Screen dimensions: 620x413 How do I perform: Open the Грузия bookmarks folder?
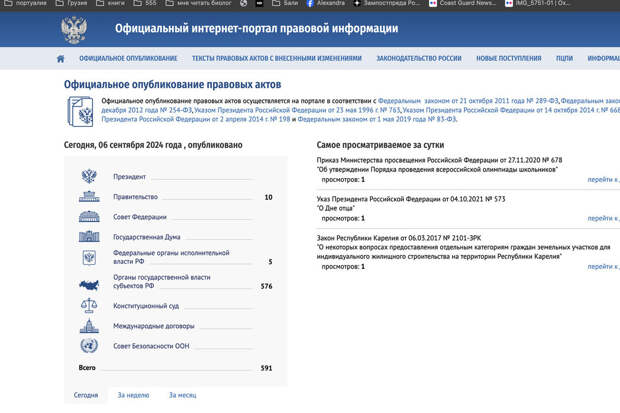click(x=71, y=3)
